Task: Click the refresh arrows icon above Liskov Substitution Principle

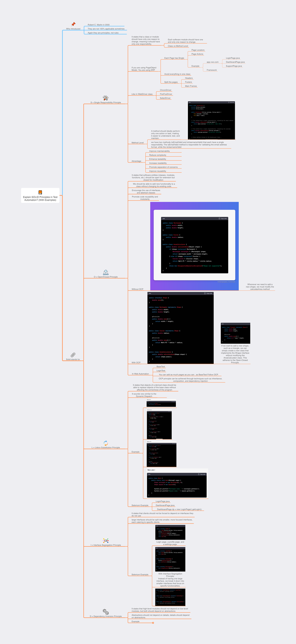Action: (x=106, y=443)
